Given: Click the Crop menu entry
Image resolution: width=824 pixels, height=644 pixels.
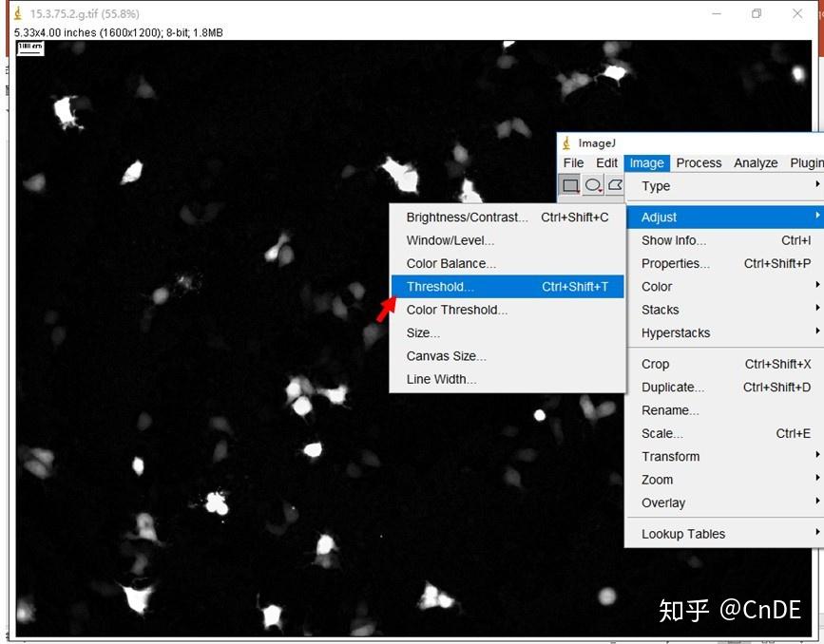Looking at the screenshot, I should 655,364.
